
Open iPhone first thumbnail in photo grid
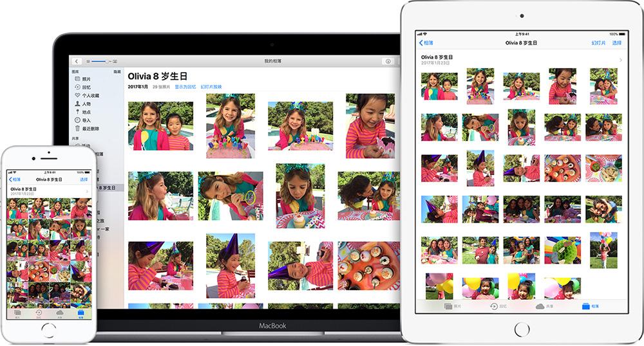(x=17, y=208)
